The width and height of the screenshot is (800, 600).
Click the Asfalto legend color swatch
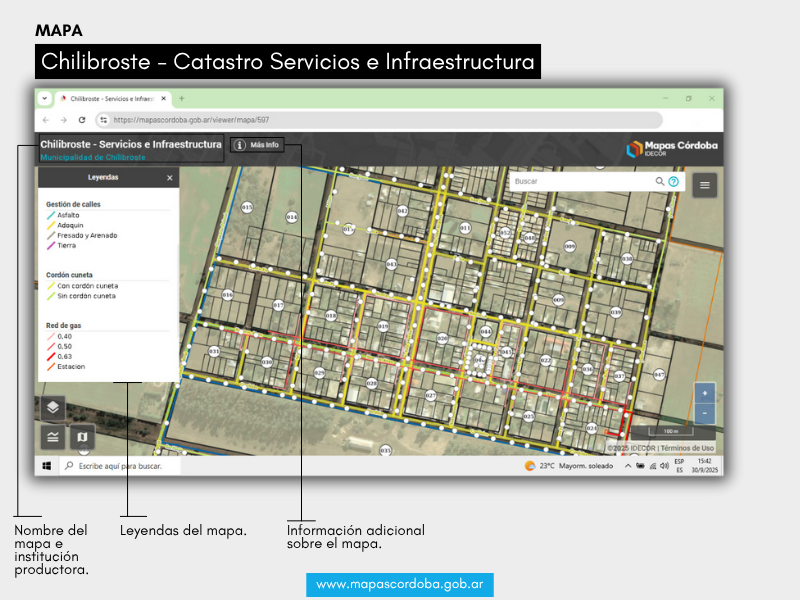[x=50, y=215]
